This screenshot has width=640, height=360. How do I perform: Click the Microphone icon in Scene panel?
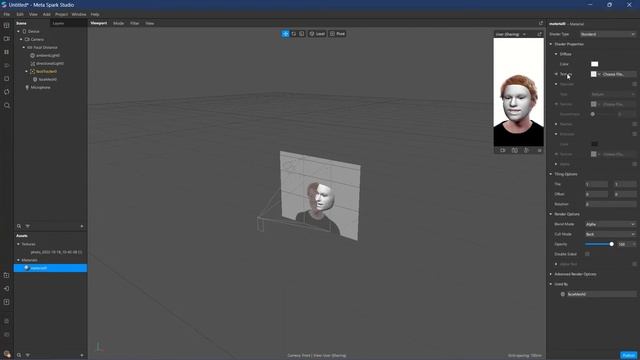point(27,87)
